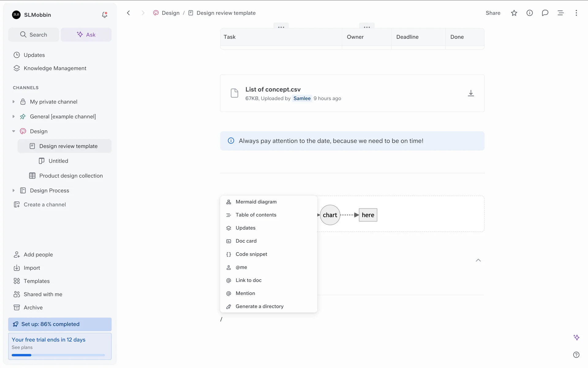The width and height of the screenshot is (588, 368).
Task: Expand the Design Process channel
Action: point(13,190)
